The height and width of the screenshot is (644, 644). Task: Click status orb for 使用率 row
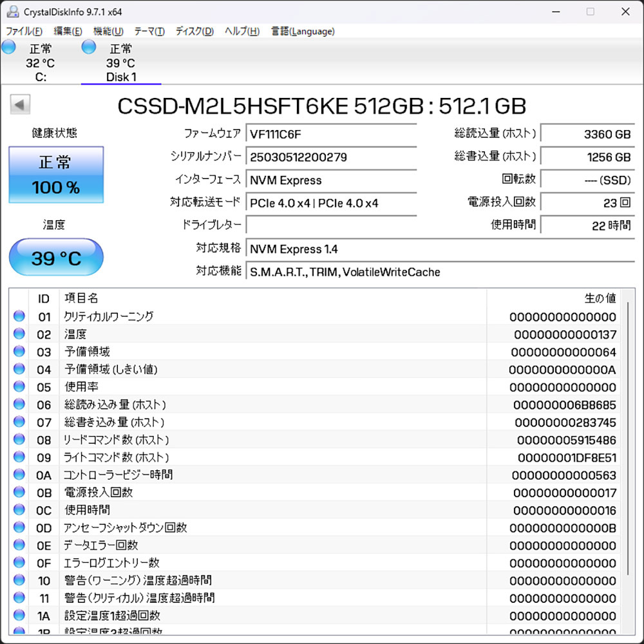point(19,387)
